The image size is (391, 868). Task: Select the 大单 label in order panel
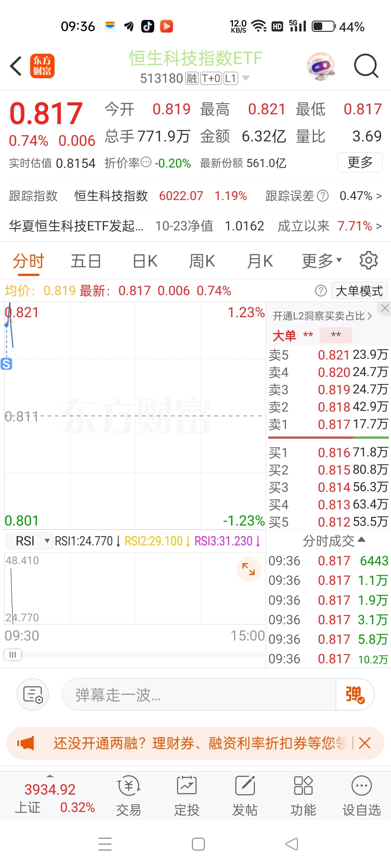tap(284, 336)
